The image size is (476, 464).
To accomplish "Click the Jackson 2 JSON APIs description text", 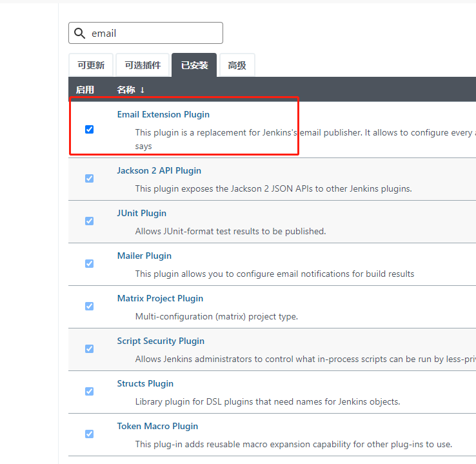I will (273, 189).
